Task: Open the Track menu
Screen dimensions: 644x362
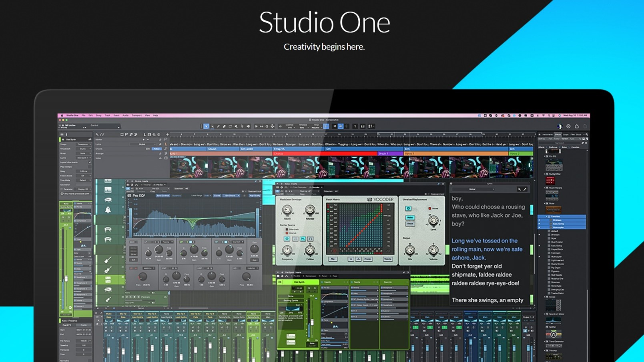Action: coord(107,115)
